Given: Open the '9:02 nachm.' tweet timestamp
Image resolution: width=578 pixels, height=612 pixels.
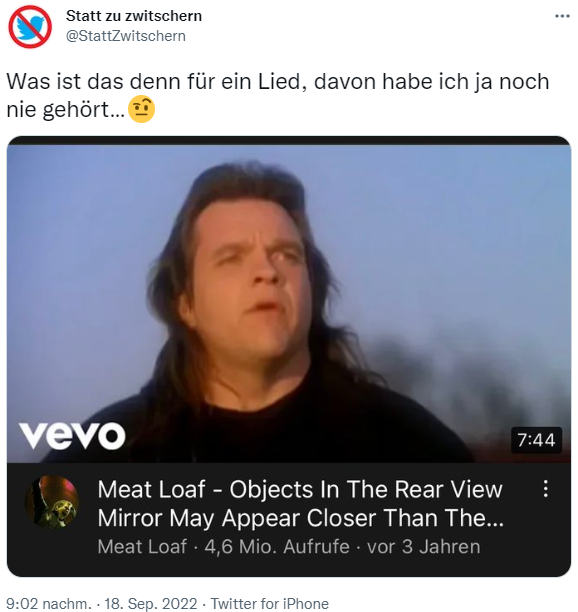Looking at the screenshot, I should tap(49, 603).
